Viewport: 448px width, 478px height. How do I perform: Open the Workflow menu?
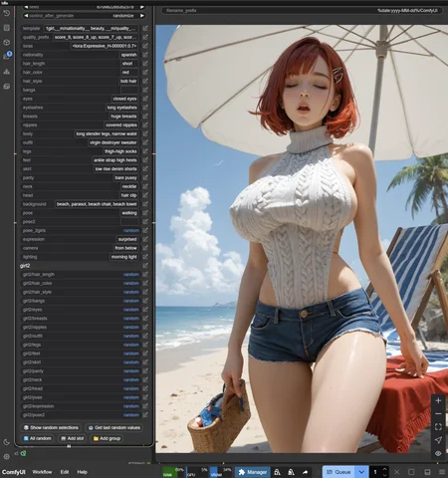coord(42,472)
